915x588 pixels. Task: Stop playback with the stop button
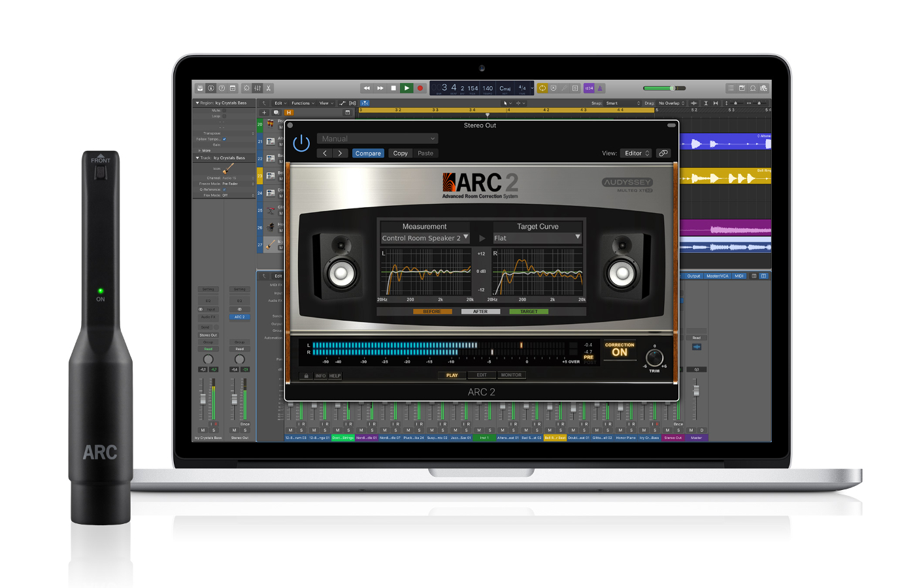pyautogui.click(x=393, y=88)
